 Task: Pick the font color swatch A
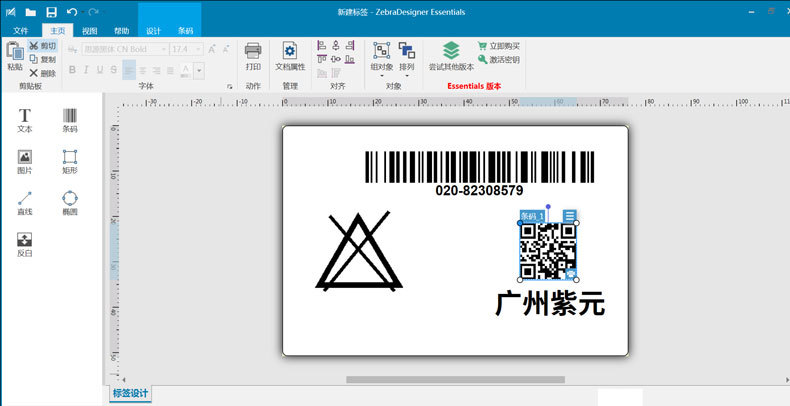[x=185, y=70]
